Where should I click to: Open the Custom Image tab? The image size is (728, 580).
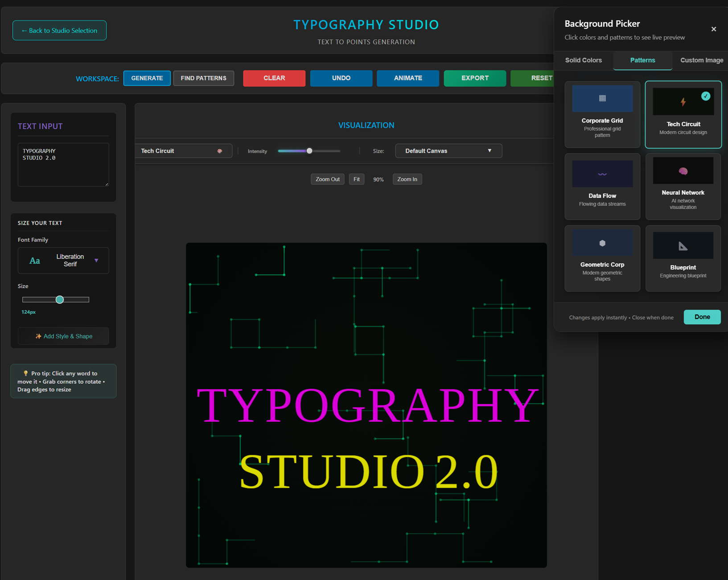click(x=701, y=60)
